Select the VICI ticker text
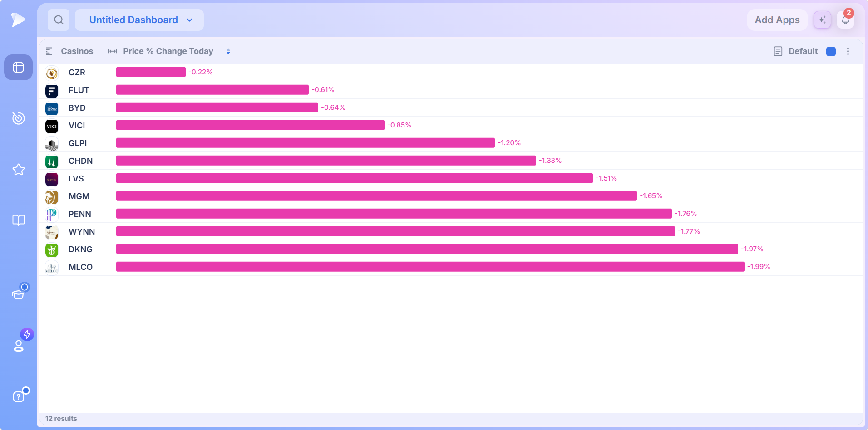 pos(77,126)
